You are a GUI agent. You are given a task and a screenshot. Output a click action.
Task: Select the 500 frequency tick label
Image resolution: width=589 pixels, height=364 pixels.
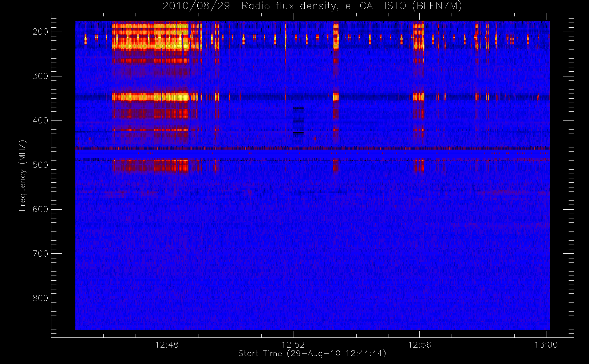point(40,165)
